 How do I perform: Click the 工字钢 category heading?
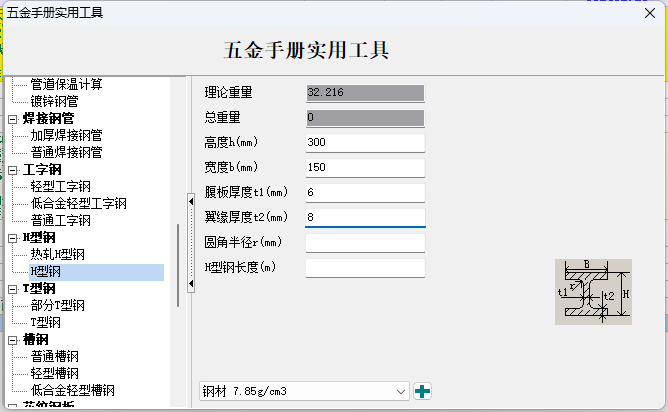42,170
